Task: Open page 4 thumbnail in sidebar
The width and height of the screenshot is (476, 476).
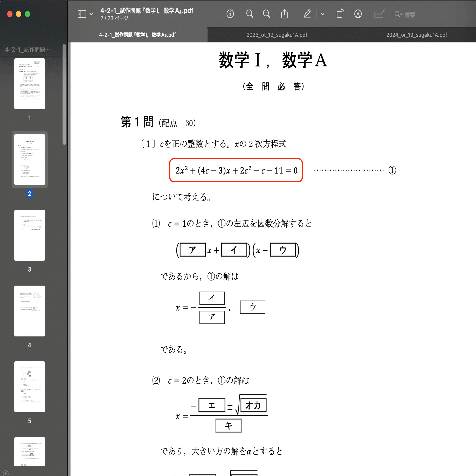Action: 29,311
